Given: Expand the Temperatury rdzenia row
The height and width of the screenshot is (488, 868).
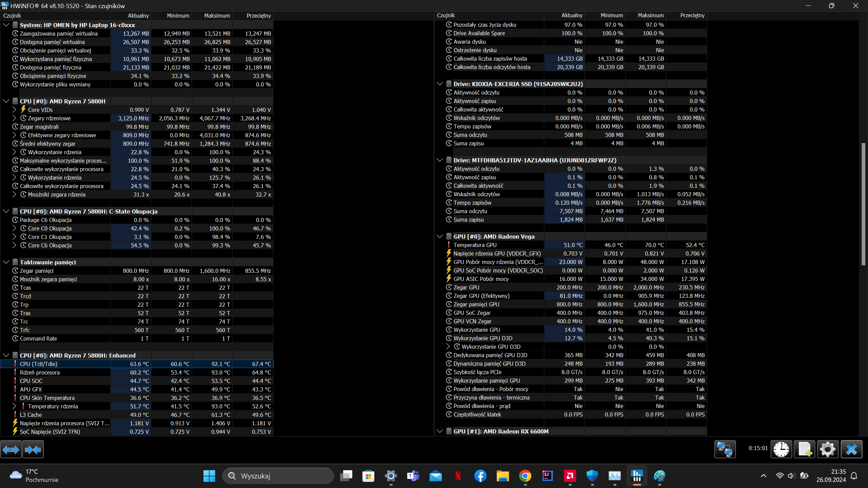Looking at the screenshot, I should (14, 406).
